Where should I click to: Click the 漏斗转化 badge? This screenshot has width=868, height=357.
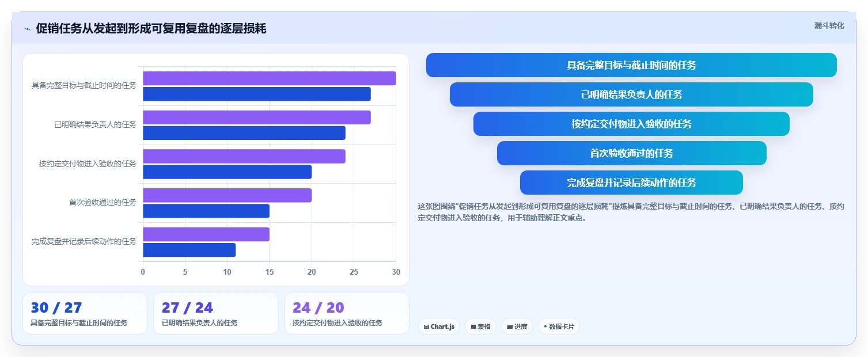829,25
